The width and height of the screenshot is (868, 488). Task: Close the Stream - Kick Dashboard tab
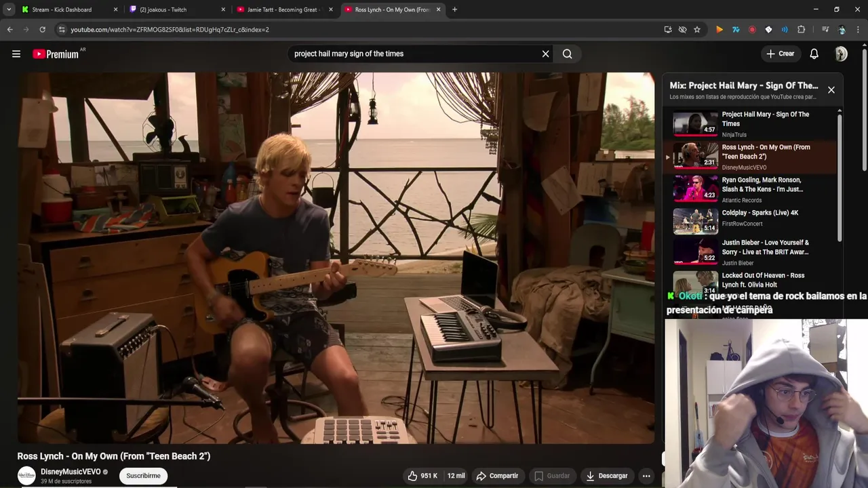click(x=115, y=9)
